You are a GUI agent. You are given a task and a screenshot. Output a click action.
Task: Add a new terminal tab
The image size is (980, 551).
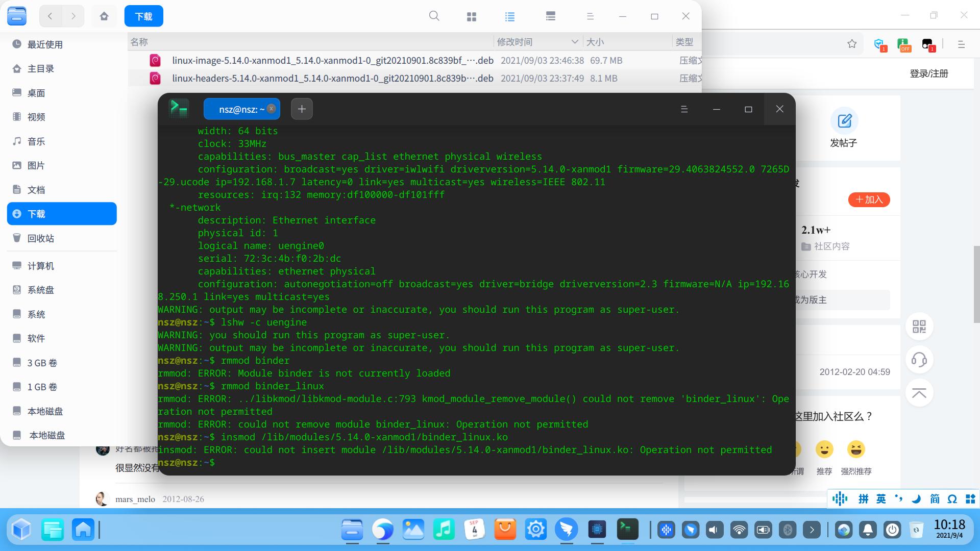(x=302, y=109)
